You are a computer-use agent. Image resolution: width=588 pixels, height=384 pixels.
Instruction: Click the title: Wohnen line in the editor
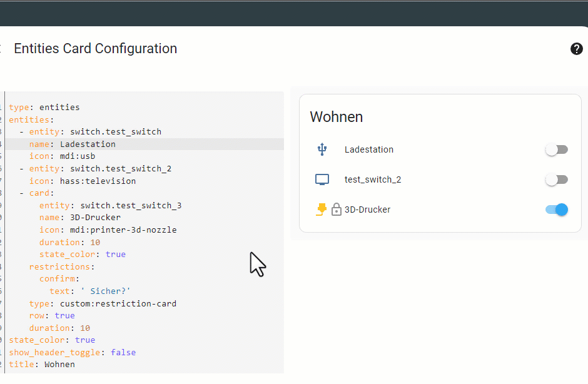click(41, 364)
